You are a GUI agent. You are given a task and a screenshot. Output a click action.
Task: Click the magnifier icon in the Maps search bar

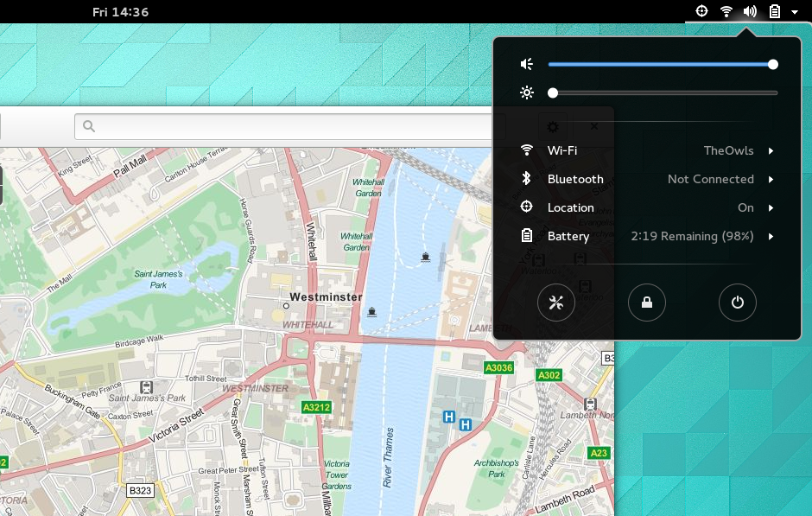(x=88, y=126)
